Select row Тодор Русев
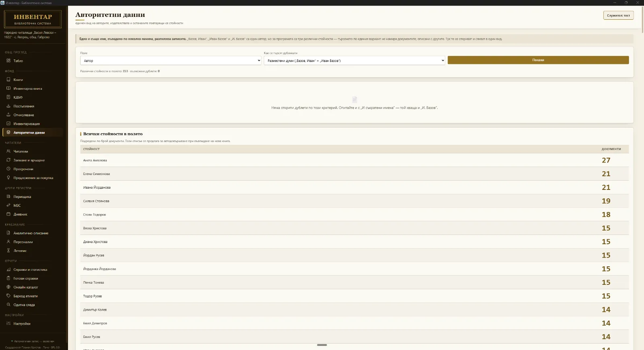This screenshot has height=350, width=644. [354, 296]
